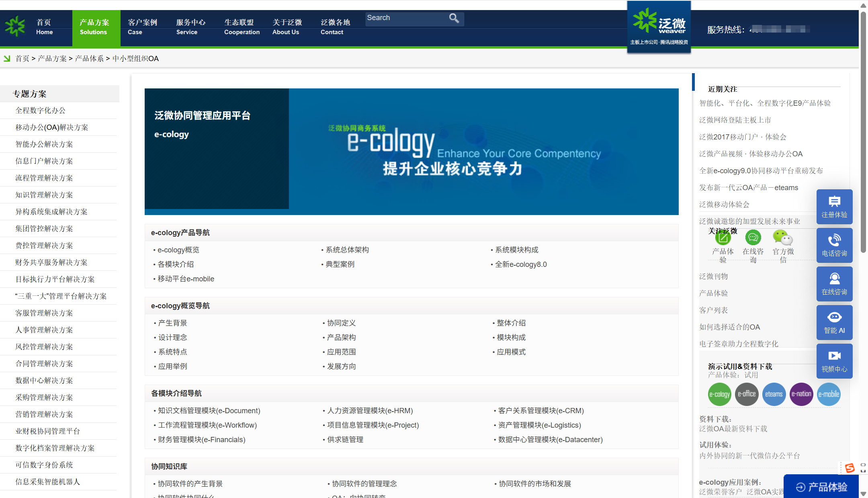Open the 智能AI assistant icon
Image resolution: width=868 pixels, height=498 pixels.
click(835, 322)
